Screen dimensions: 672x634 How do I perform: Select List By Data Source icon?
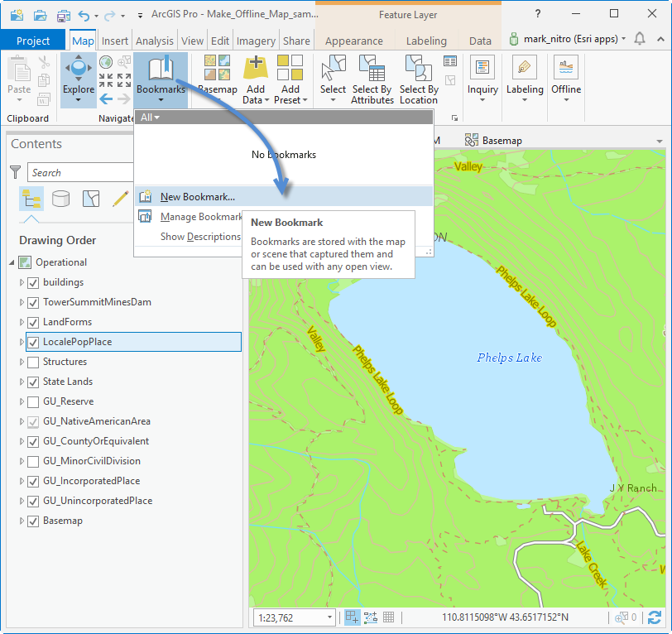coord(61,199)
